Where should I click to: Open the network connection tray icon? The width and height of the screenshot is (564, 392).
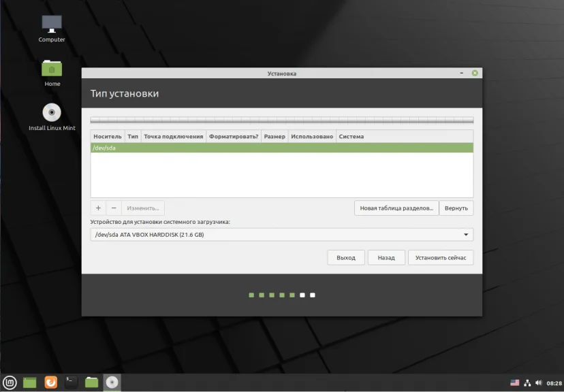point(527,383)
